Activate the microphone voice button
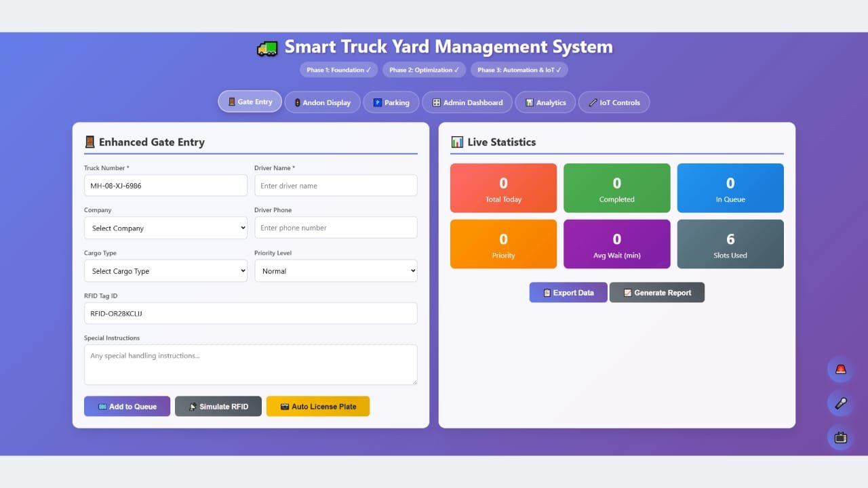This screenshot has height=488, width=868. tap(840, 403)
